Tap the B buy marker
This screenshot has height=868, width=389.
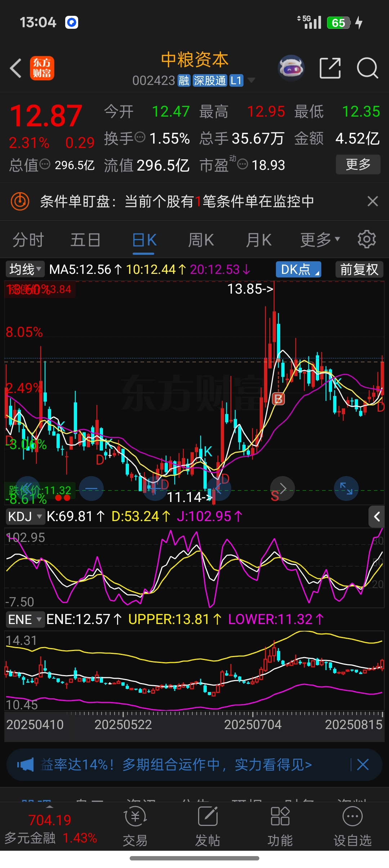[278, 399]
